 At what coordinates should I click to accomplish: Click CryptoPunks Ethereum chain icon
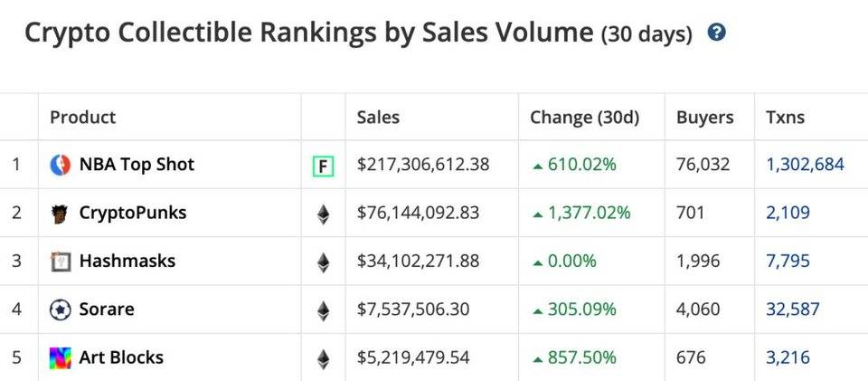tap(324, 214)
